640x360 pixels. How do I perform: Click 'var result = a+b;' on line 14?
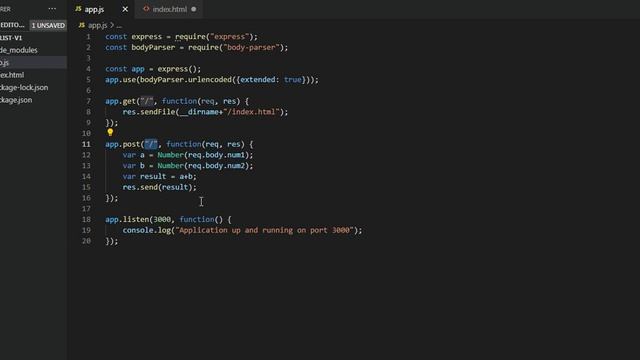pyautogui.click(x=160, y=176)
